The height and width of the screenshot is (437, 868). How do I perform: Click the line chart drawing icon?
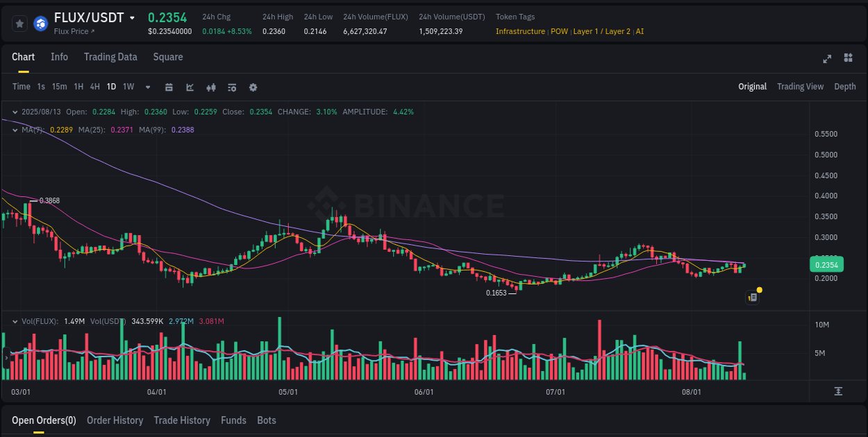190,87
